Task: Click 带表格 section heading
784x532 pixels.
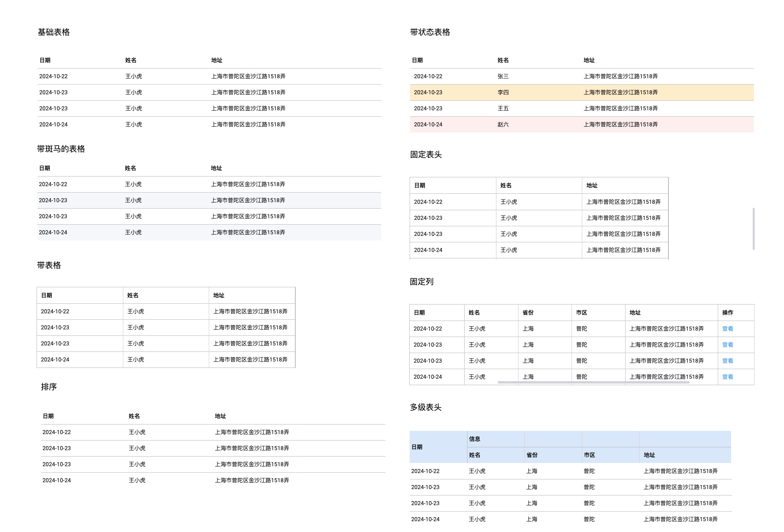Action: pos(49,265)
